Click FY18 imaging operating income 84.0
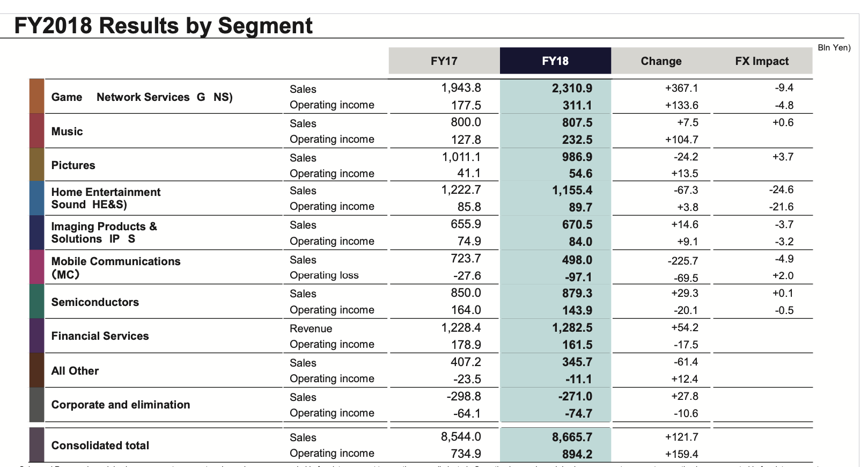This screenshot has height=467, width=868. tap(580, 242)
